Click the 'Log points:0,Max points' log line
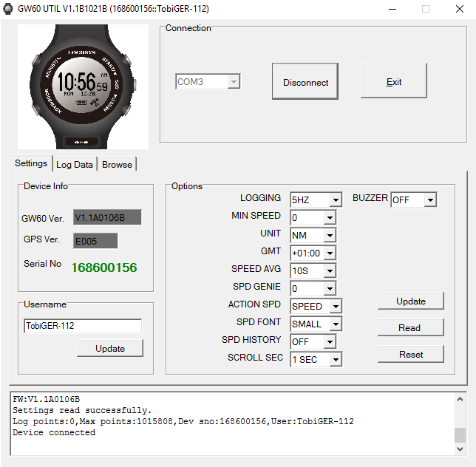476x467 pixels. coord(183,421)
